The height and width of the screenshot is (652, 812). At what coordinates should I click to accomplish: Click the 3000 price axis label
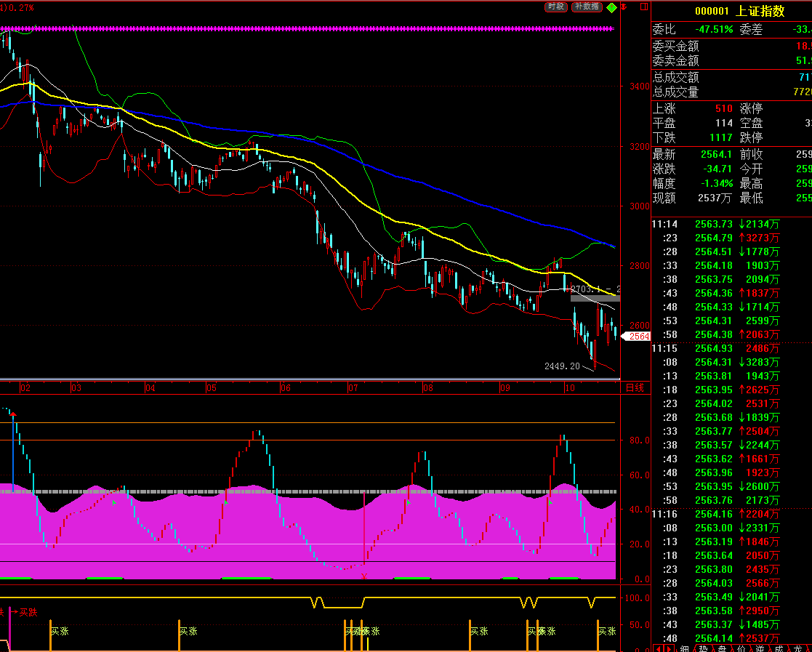(640, 206)
